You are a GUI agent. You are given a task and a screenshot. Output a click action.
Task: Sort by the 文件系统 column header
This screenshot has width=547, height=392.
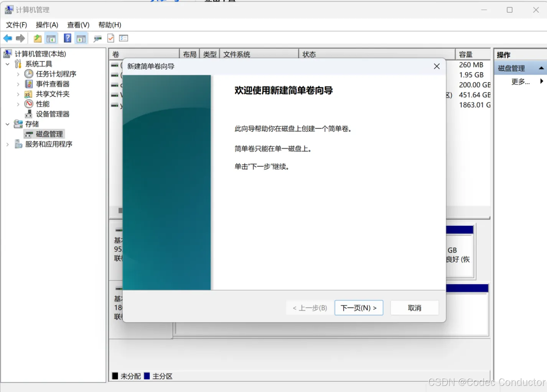tap(259, 54)
